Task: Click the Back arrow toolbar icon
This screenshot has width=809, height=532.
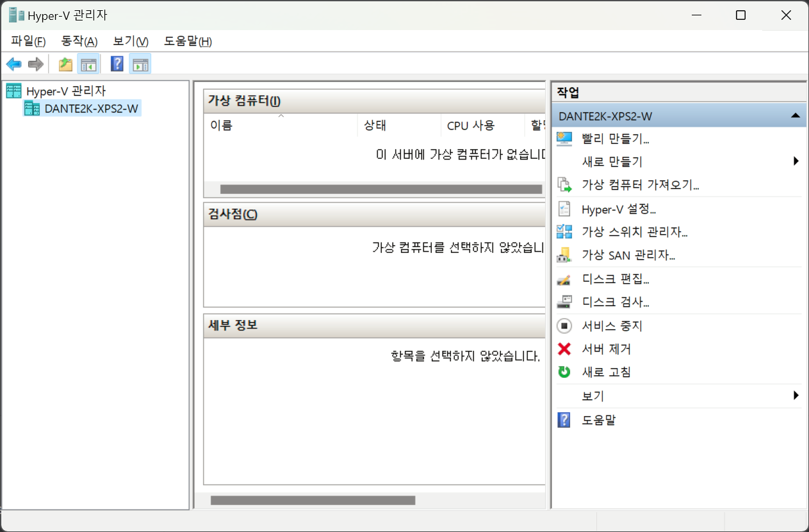Action: click(14, 64)
